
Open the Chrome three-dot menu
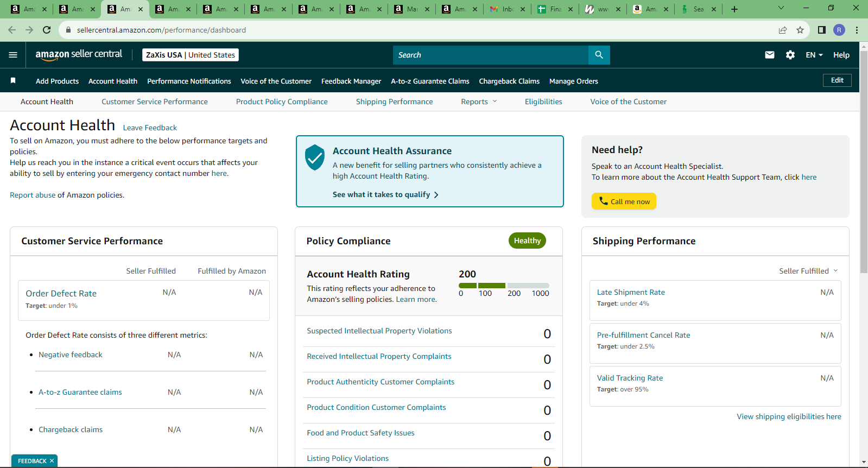[x=857, y=30]
